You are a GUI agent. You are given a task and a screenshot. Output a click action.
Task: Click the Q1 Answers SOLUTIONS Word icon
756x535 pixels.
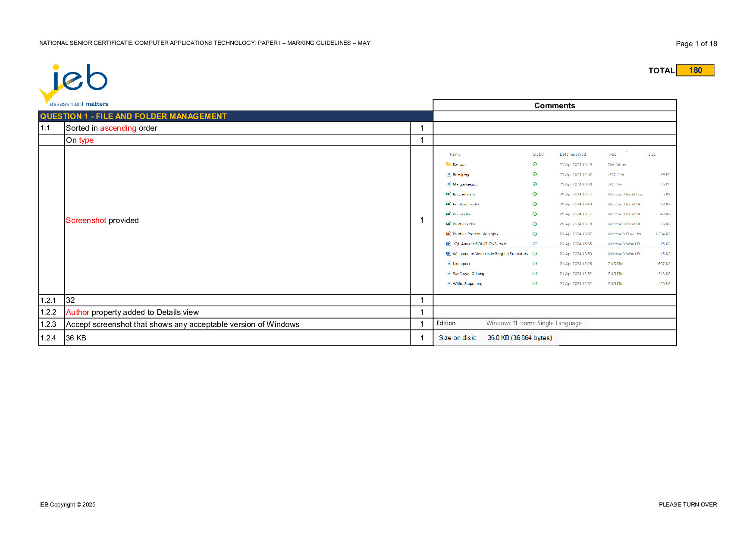click(x=449, y=244)
